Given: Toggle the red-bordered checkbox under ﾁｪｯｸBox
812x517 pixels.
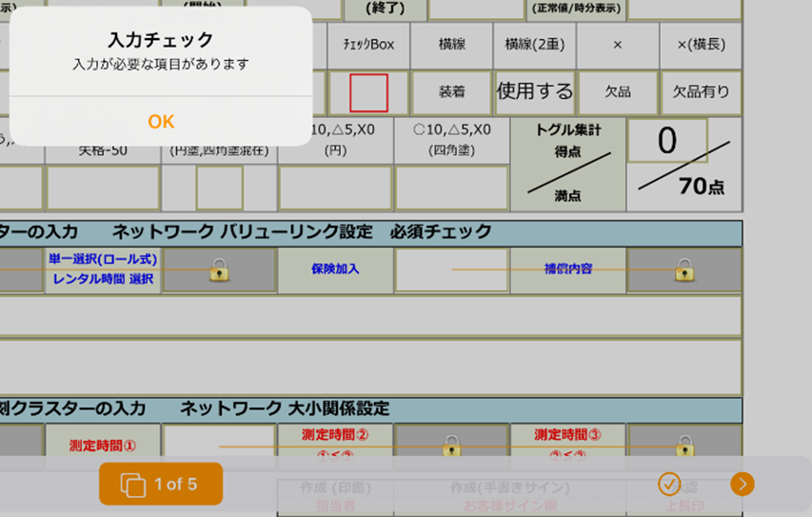Looking at the screenshot, I should click(368, 93).
